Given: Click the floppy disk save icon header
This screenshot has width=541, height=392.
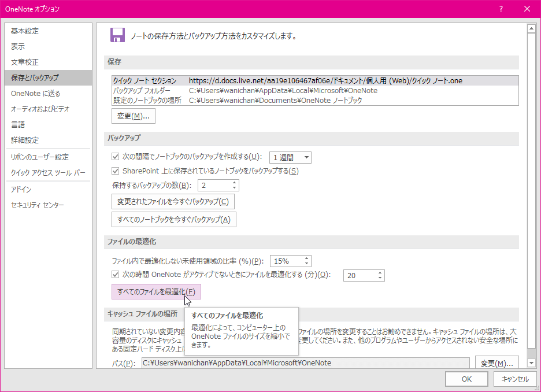Looking at the screenshot, I should pyautogui.click(x=117, y=35).
